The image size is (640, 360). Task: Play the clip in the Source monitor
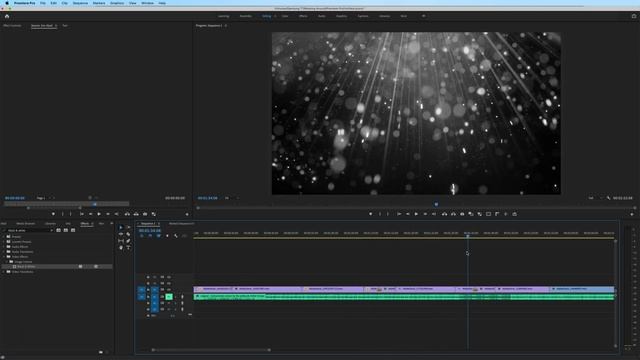(99, 214)
